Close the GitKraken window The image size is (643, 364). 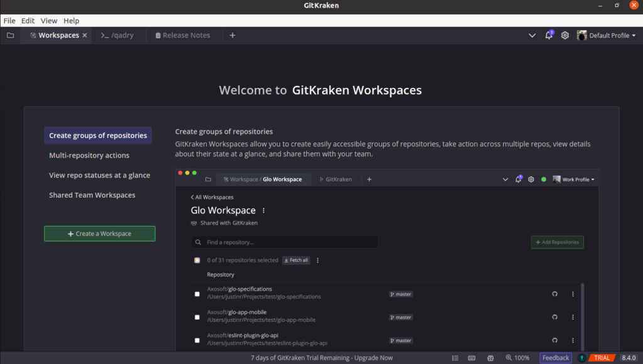pyautogui.click(x=634, y=5)
